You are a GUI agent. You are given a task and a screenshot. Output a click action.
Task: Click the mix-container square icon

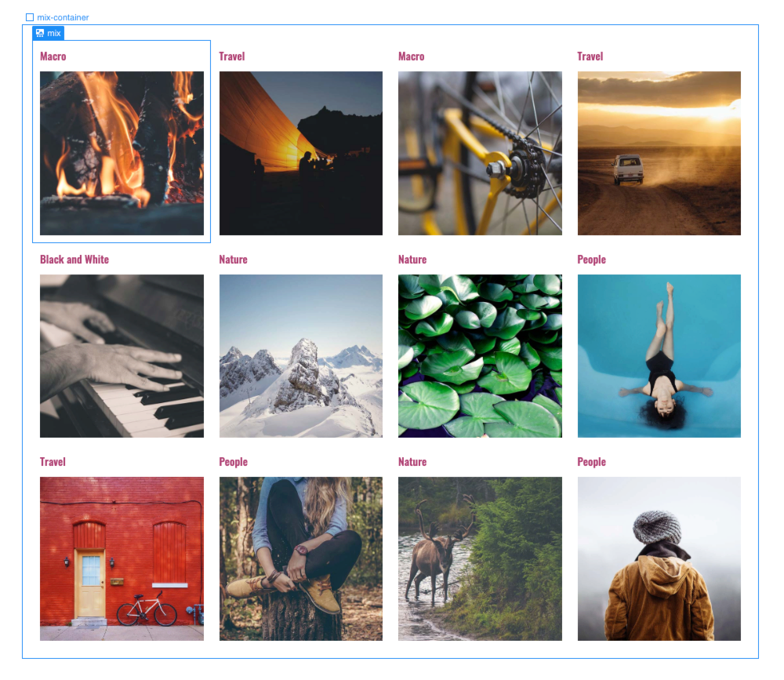coord(30,17)
